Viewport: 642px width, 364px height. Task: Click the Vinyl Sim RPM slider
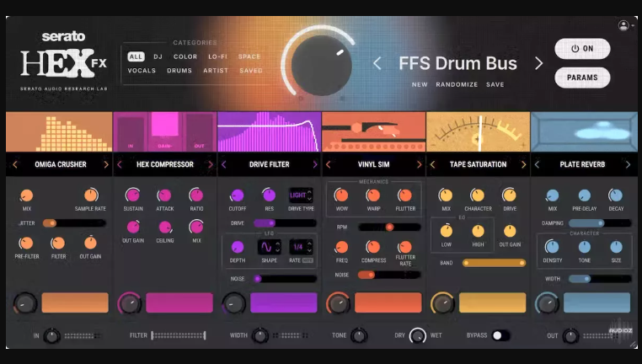coord(389,227)
